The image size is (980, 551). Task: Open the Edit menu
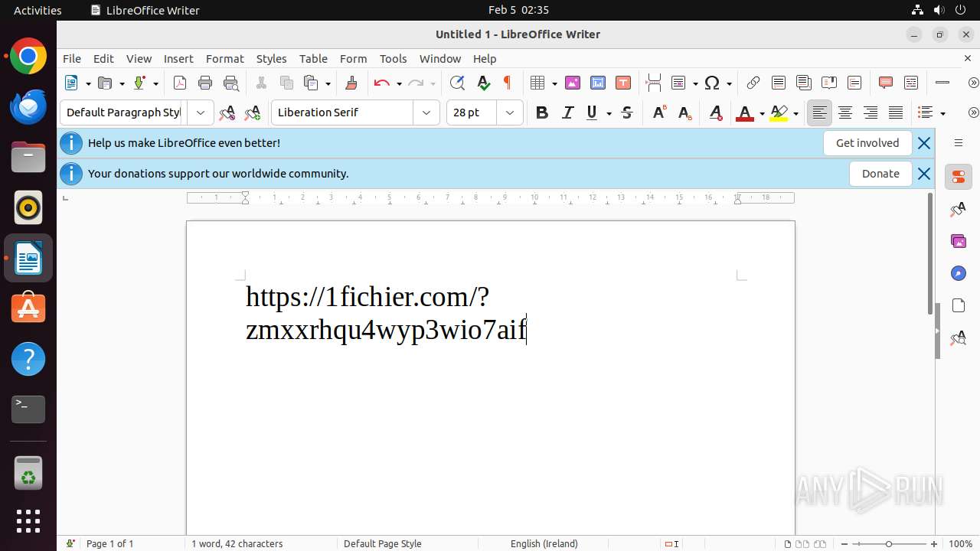[103, 58]
